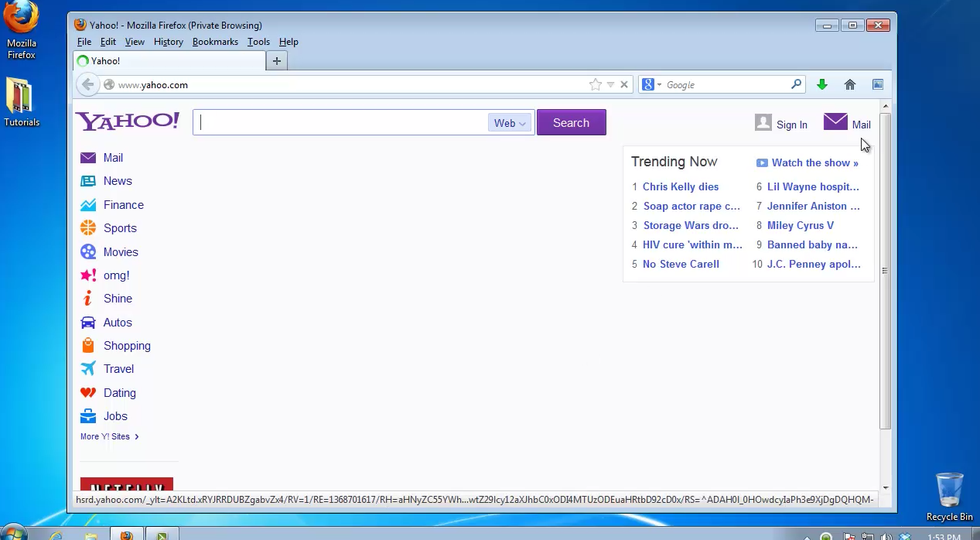The height and width of the screenshot is (540, 980).
Task: Click the Jobs briefcase icon
Action: click(x=88, y=416)
